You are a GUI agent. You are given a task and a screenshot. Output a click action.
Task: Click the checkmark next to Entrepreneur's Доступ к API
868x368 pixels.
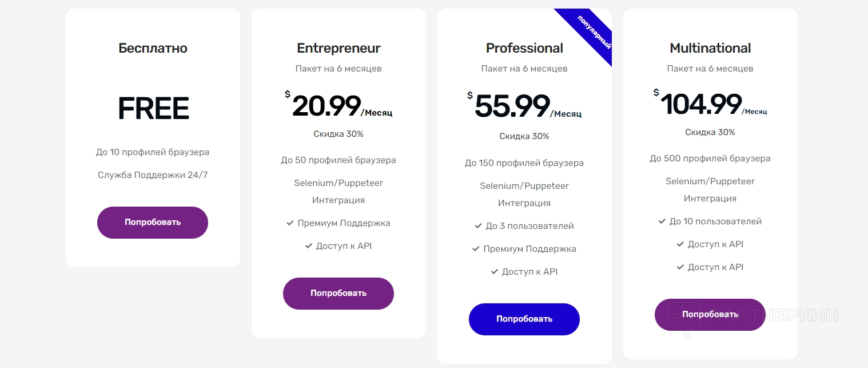309,246
